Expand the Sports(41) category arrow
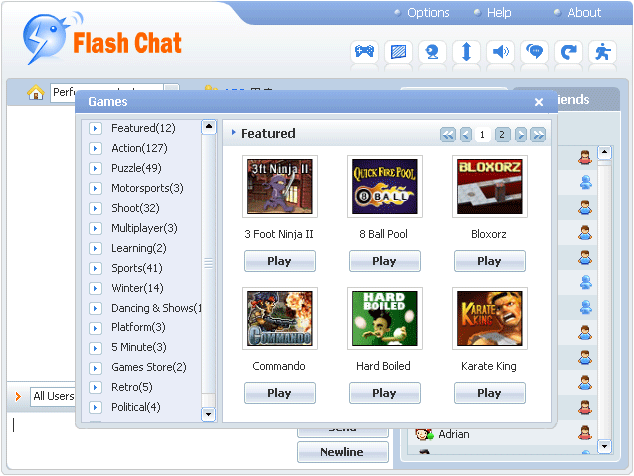634x476 pixels. click(95, 269)
